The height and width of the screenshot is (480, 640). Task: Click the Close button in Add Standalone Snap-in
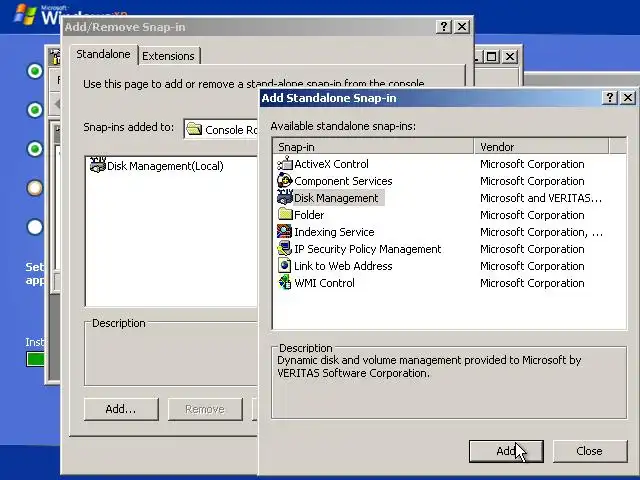point(589,451)
